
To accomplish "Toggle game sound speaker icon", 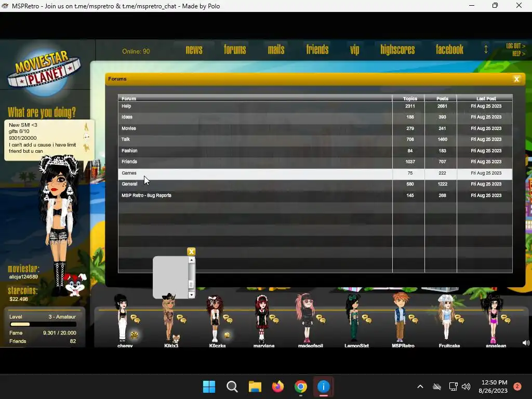I will [x=526, y=343].
